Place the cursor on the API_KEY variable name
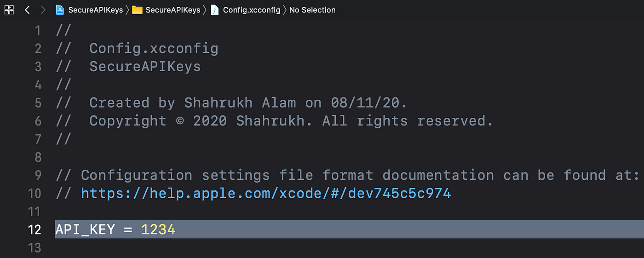 point(85,229)
